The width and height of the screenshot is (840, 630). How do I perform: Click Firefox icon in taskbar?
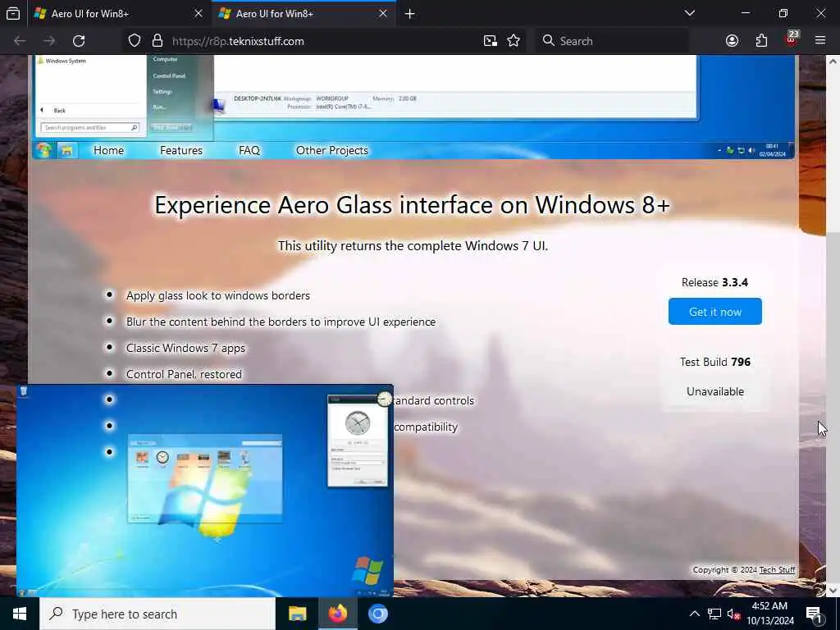tap(337, 614)
